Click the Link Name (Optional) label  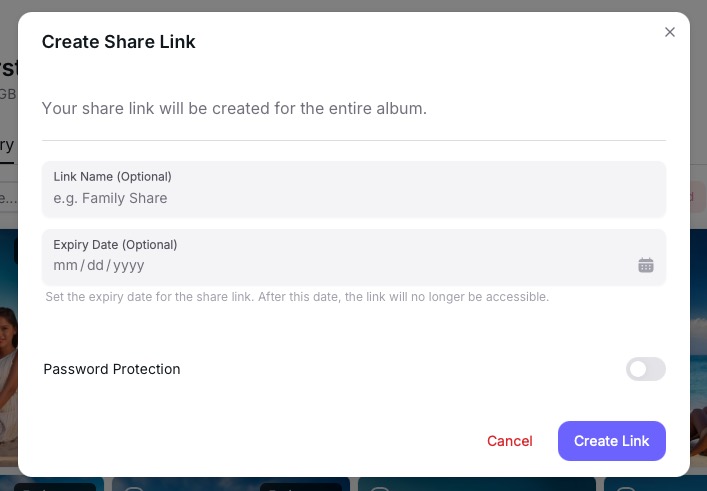[x=112, y=177]
